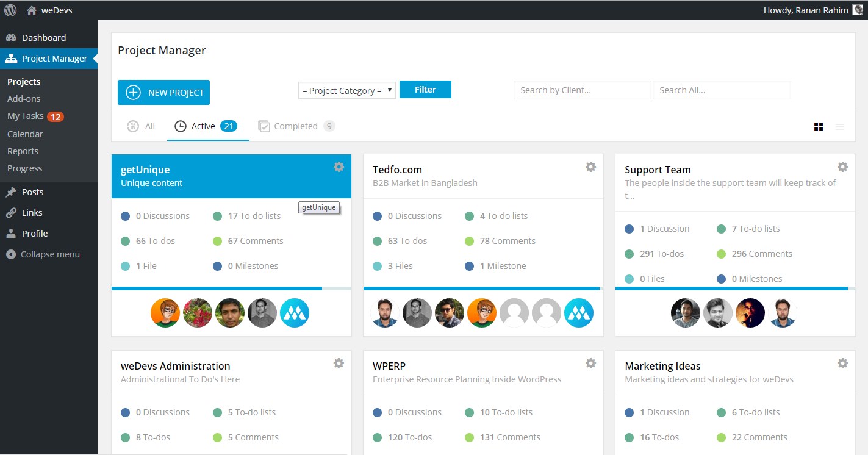Click the WordPress logo icon
The width and height of the screenshot is (868, 455).
click(x=10, y=10)
